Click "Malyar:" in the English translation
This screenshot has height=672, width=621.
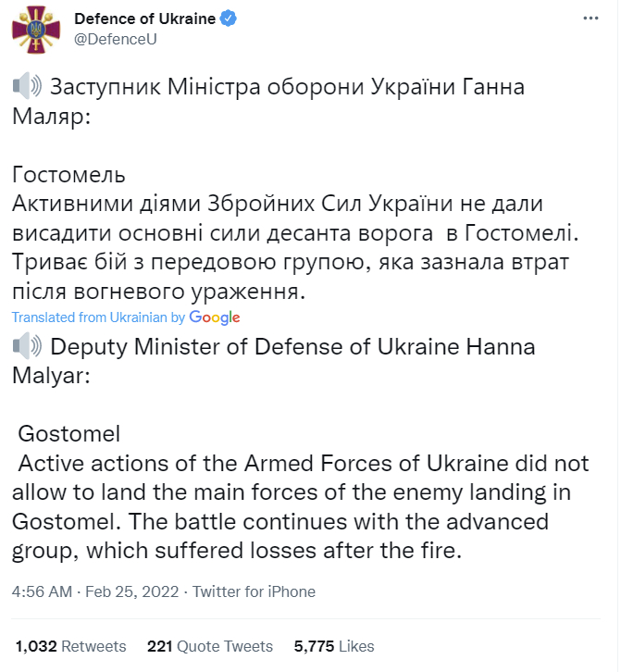(x=55, y=377)
